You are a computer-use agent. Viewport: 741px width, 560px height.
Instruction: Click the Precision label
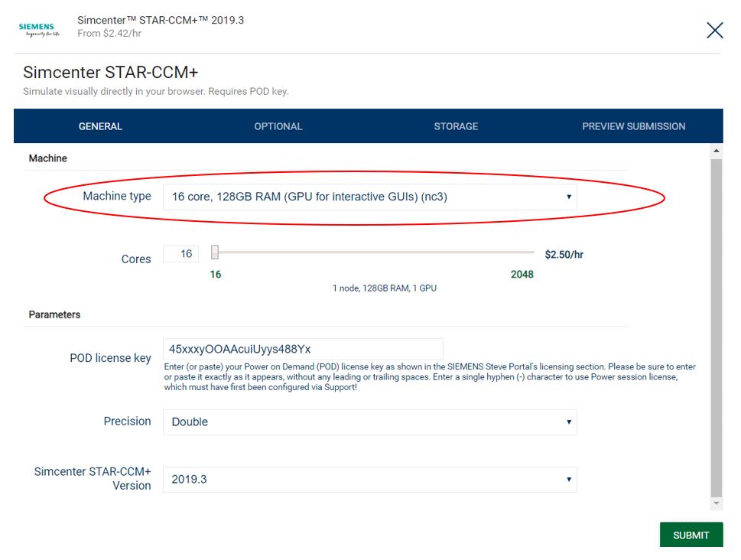(x=127, y=421)
